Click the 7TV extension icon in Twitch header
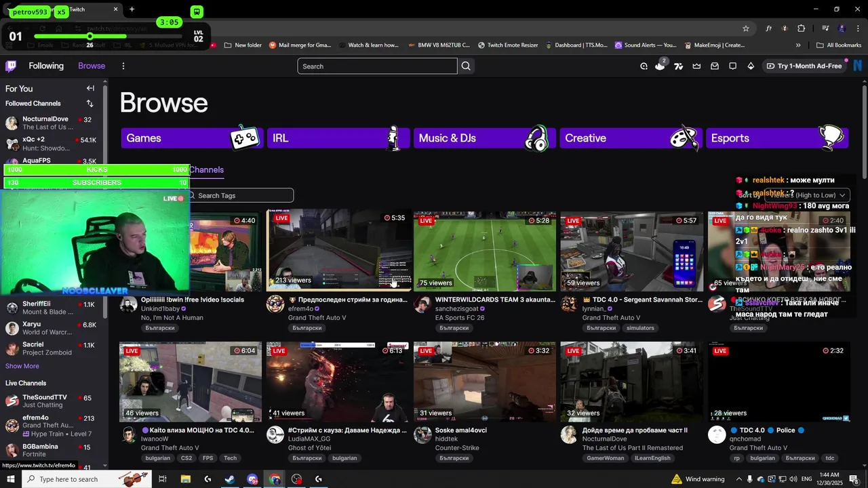Viewport: 868px width, 488px height. pyautogui.click(x=678, y=66)
